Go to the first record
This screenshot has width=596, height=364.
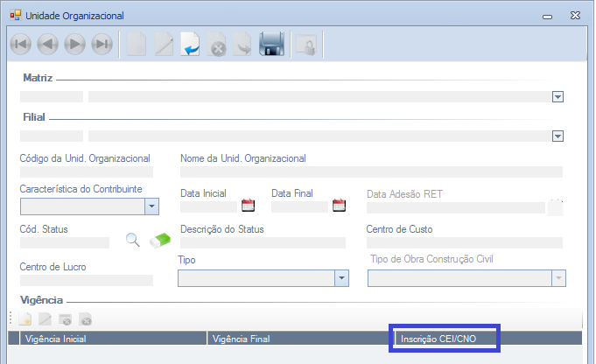tap(20, 45)
